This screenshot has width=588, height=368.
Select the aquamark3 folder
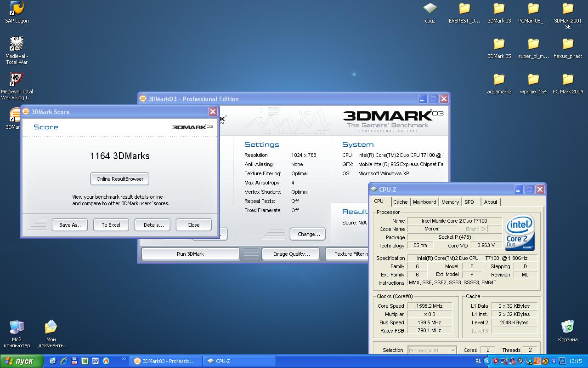tap(499, 83)
